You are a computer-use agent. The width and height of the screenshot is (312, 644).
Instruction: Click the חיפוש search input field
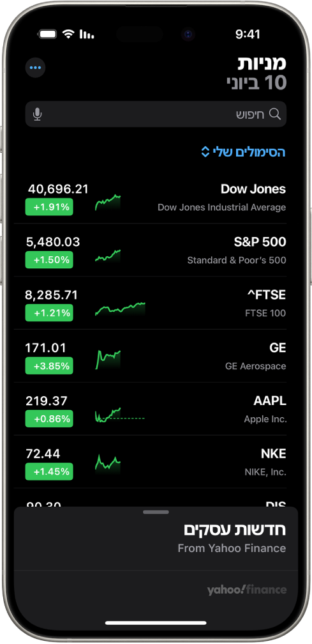[156, 114]
